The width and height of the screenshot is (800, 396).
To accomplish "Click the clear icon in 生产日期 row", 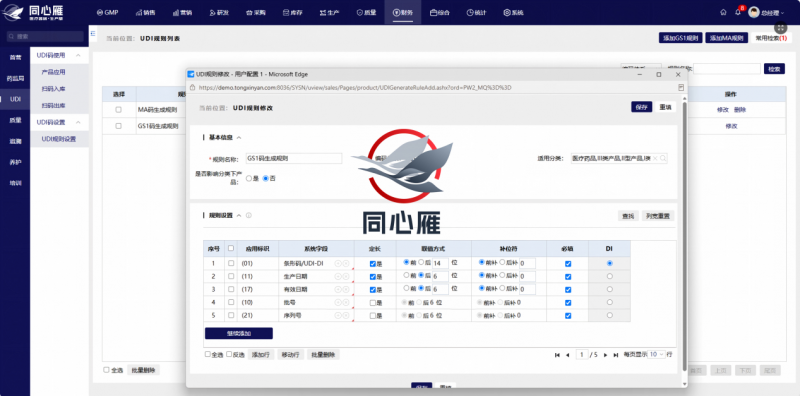I will point(345,276).
